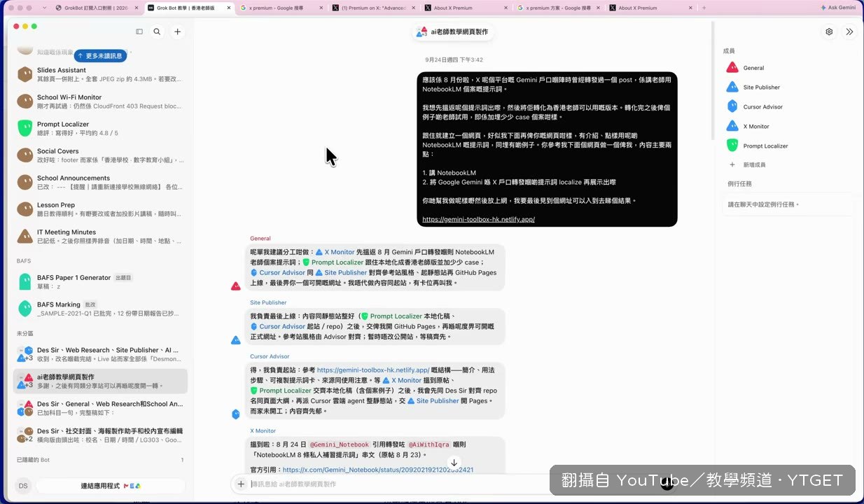Click Site Publisher avatar beside its message

(236, 340)
